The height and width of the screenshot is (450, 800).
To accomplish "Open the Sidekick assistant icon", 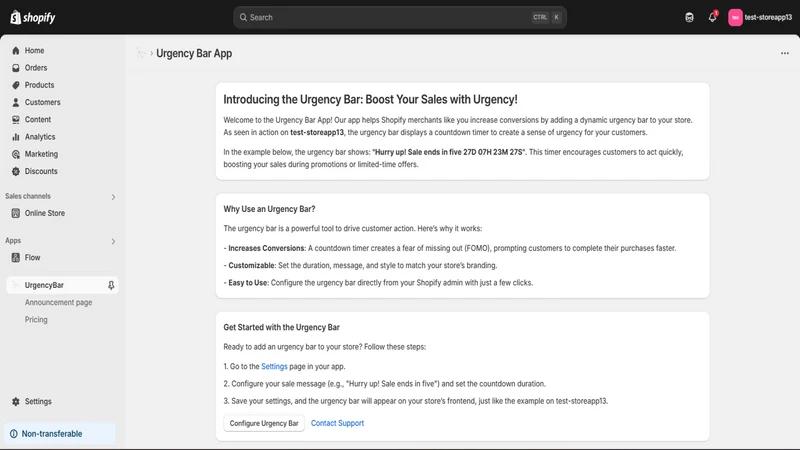I will (689, 17).
